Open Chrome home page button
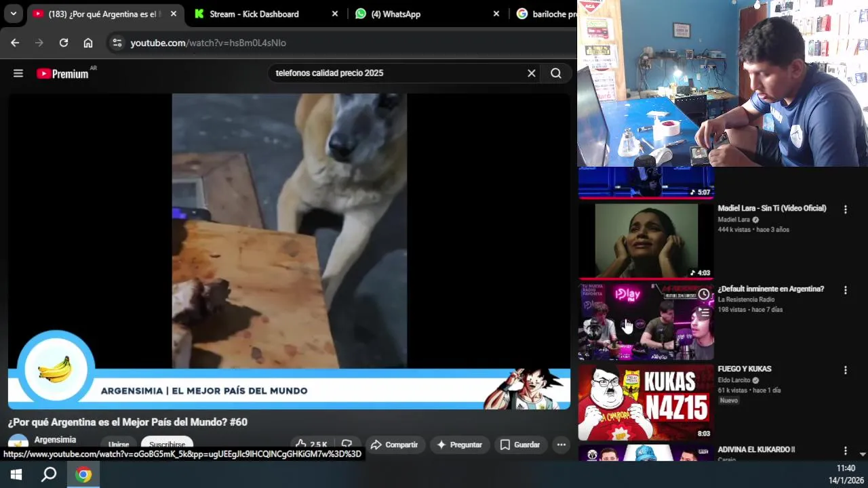Image resolution: width=868 pixels, height=488 pixels. click(x=88, y=43)
